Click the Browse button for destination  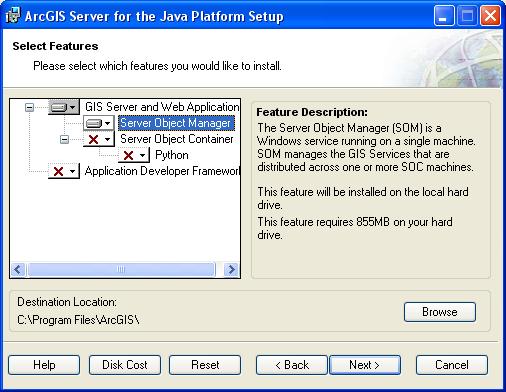[x=440, y=312]
